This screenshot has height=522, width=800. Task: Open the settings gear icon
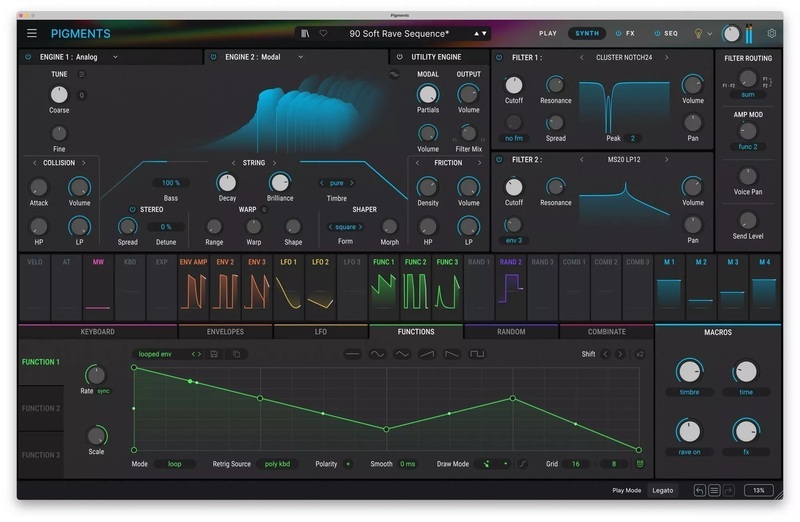click(x=771, y=33)
